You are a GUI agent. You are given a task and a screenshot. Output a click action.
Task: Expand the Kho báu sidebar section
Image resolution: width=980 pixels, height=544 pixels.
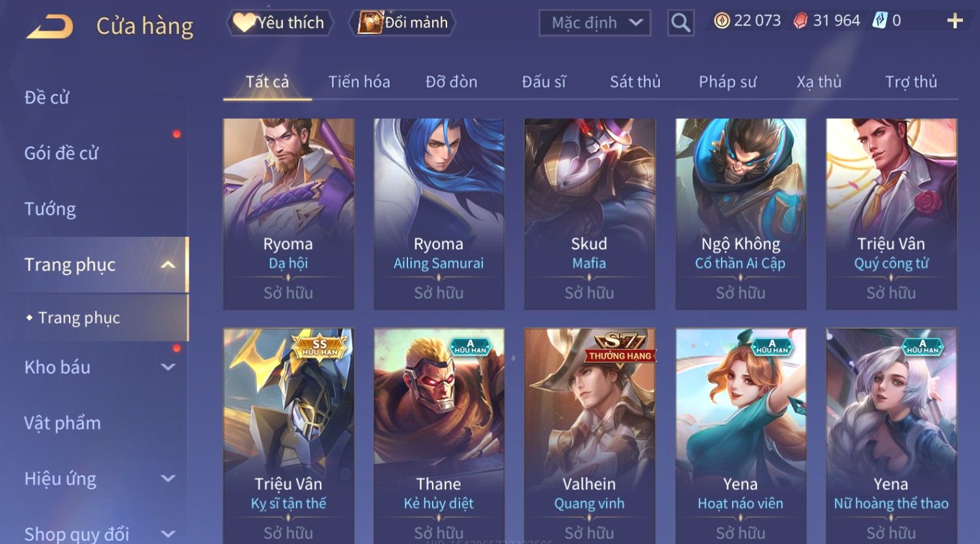click(168, 367)
